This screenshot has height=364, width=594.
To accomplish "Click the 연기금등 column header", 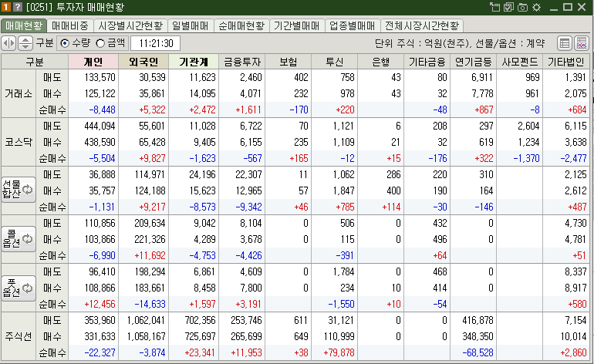I will (x=473, y=62).
